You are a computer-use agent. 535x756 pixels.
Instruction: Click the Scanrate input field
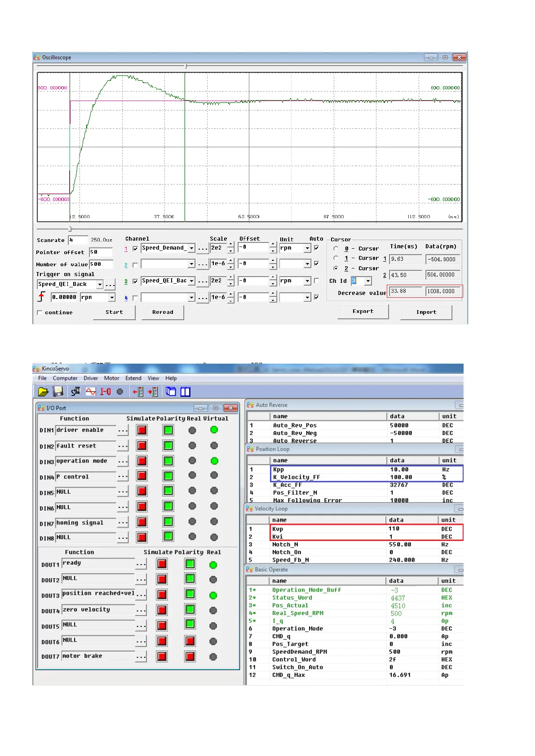pos(78,240)
